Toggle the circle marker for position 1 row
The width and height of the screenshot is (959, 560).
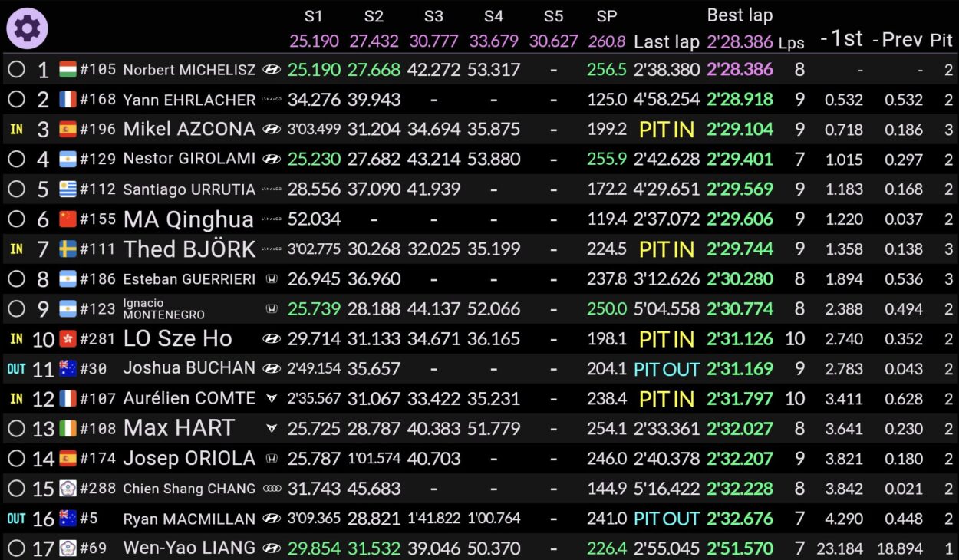click(x=16, y=70)
